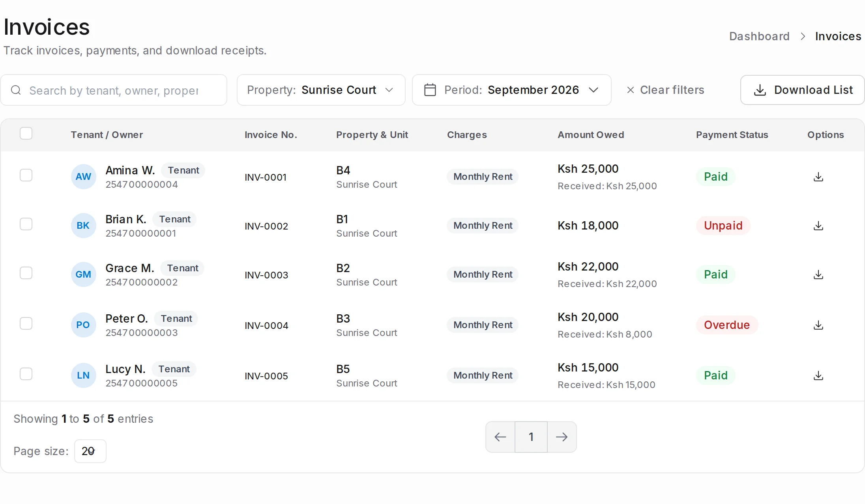Open the Period September 2026 dropdown
Image resolution: width=865 pixels, height=504 pixels.
click(511, 90)
